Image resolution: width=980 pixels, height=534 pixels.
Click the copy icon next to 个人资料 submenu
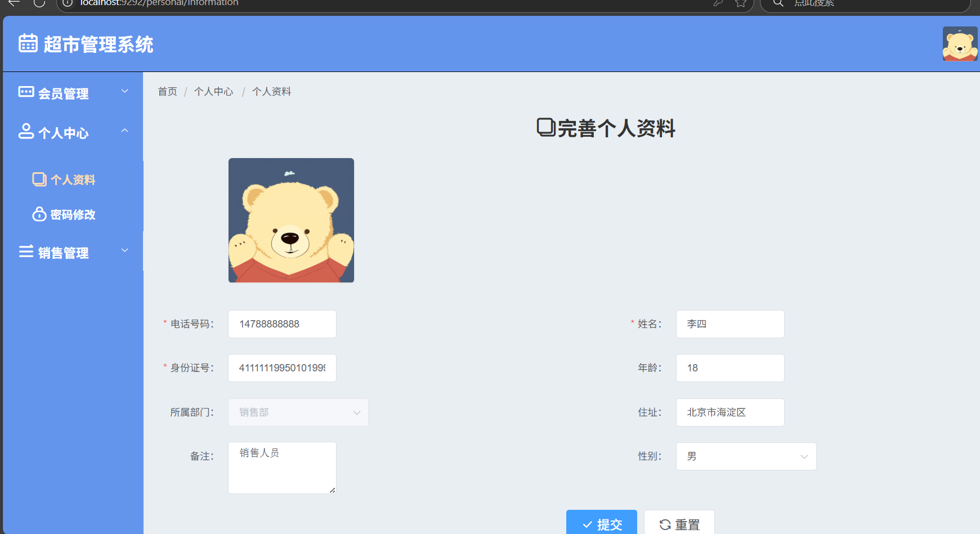click(x=39, y=179)
